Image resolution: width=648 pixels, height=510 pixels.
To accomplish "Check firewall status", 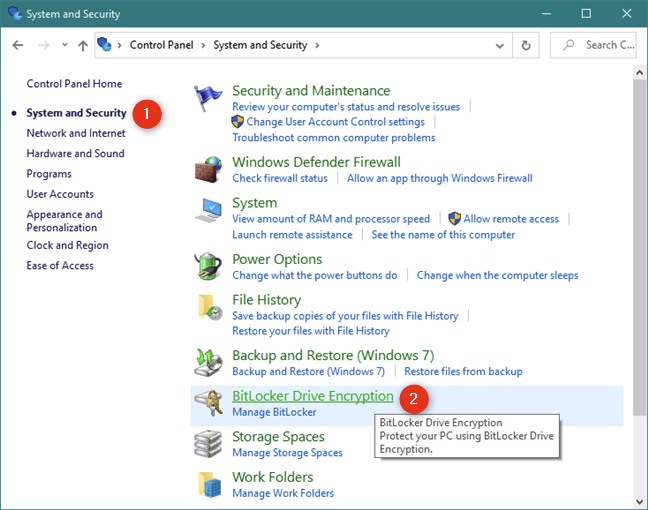I will point(280,178).
